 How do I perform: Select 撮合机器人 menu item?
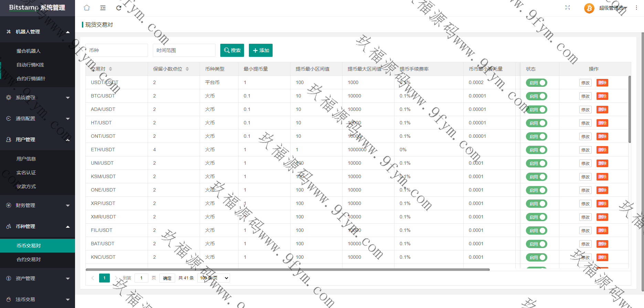pos(29,51)
